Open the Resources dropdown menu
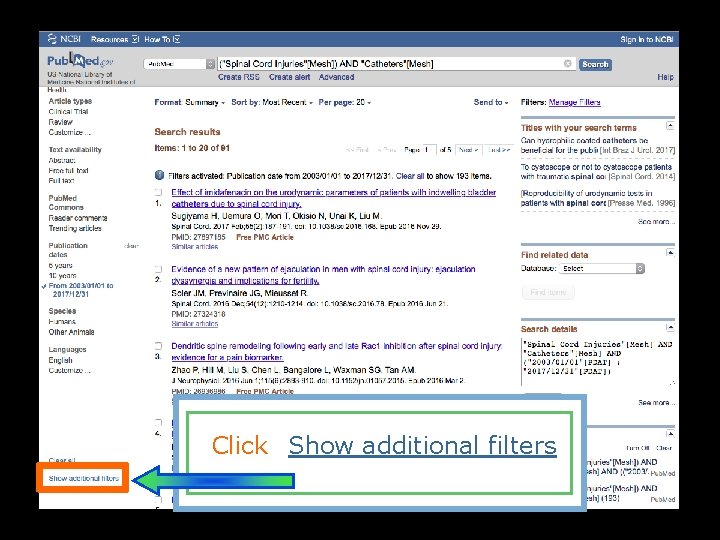Image resolution: width=720 pixels, height=540 pixels. coord(115,39)
